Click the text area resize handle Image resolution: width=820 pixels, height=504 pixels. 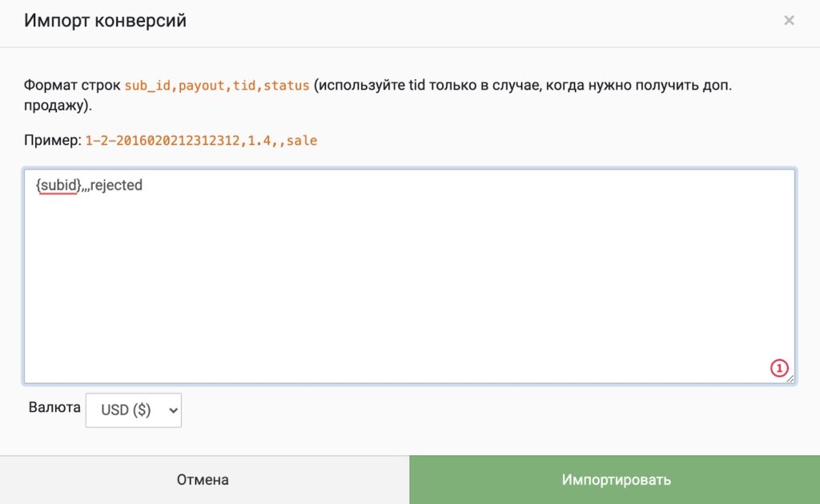point(790,378)
